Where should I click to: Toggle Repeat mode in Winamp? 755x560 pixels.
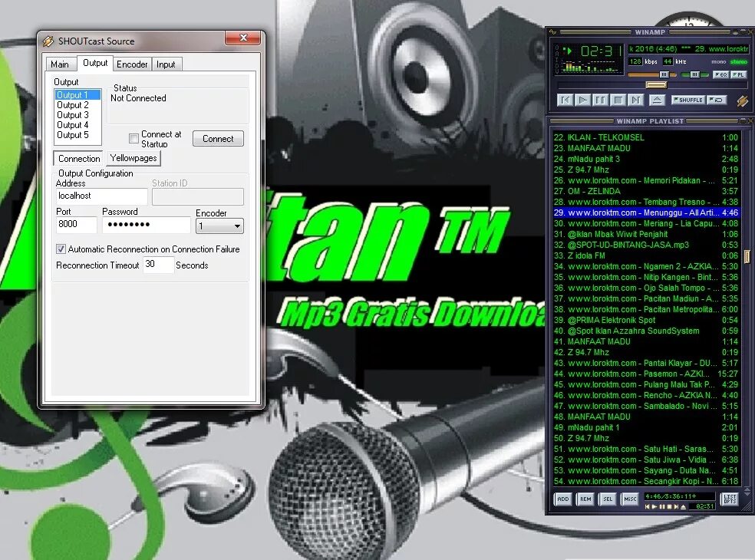coord(717,100)
